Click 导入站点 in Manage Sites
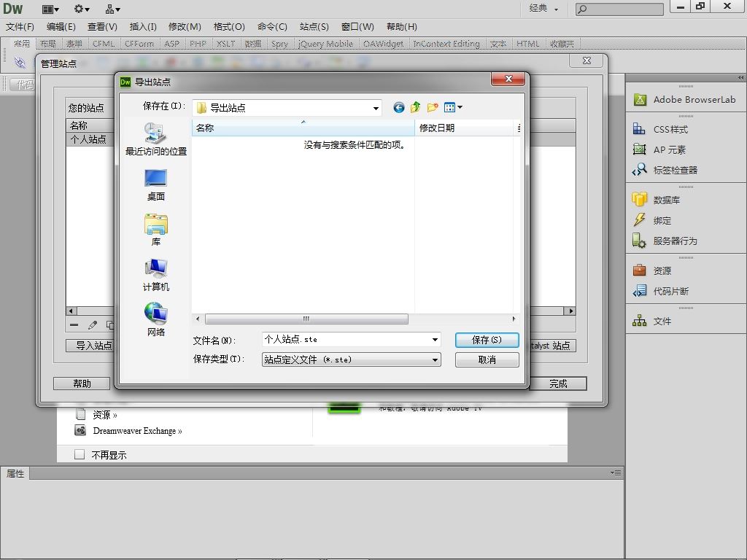This screenshot has height=560, width=747. point(90,345)
